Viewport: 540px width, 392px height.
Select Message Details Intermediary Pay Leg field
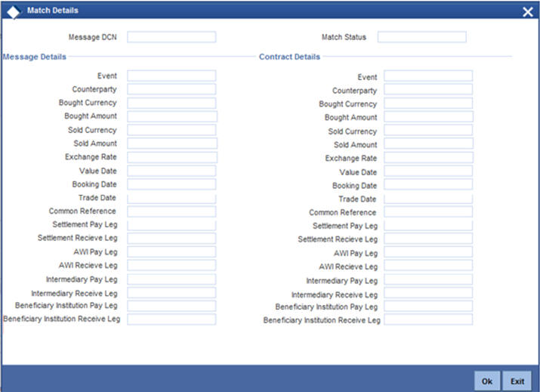pos(171,279)
